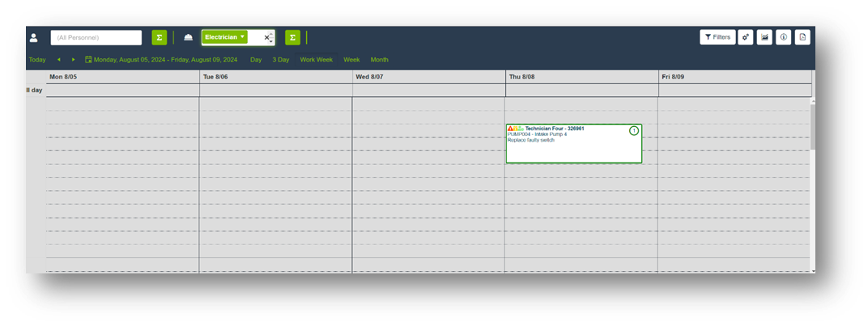Open the settings gears icon
Viewport: 868px width, 326px height.
click(746, 37)
